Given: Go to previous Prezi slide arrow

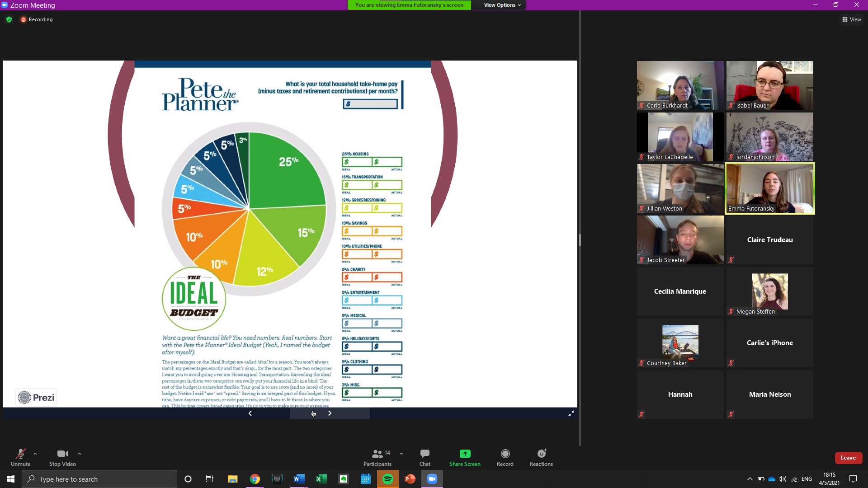Looking at the screenshot, I should (x=250, y=413).
